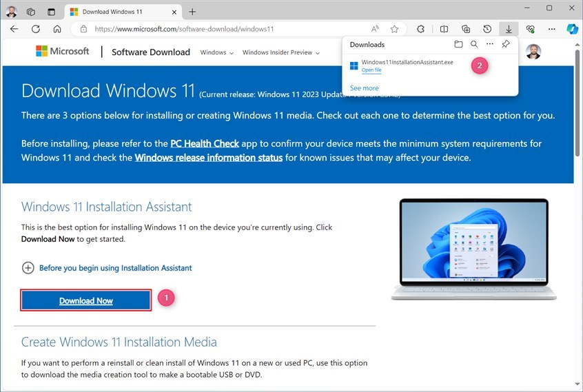View site information lock icon
This screenshot has width=583, height=392.
click(x=83, y=29)
